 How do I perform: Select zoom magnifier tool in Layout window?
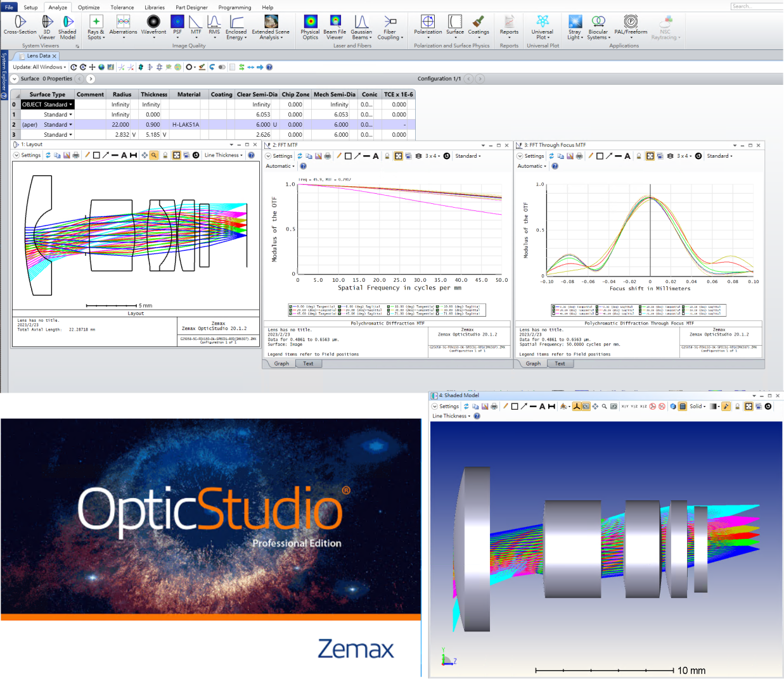click(153, 155)
